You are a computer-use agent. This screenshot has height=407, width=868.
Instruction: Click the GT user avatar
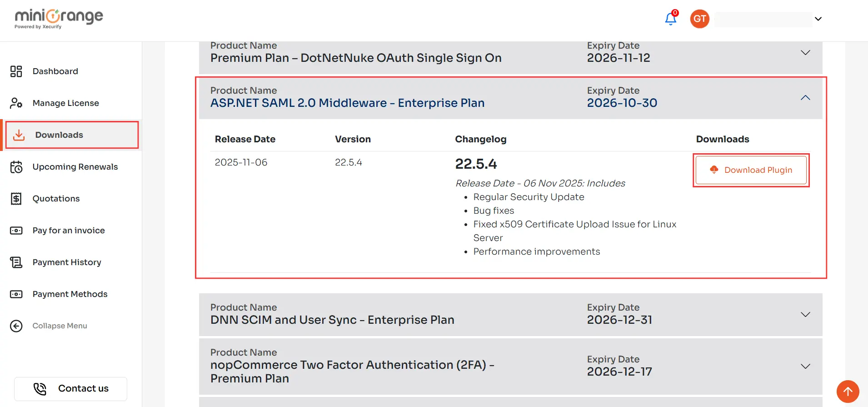[x=699, y=19]
